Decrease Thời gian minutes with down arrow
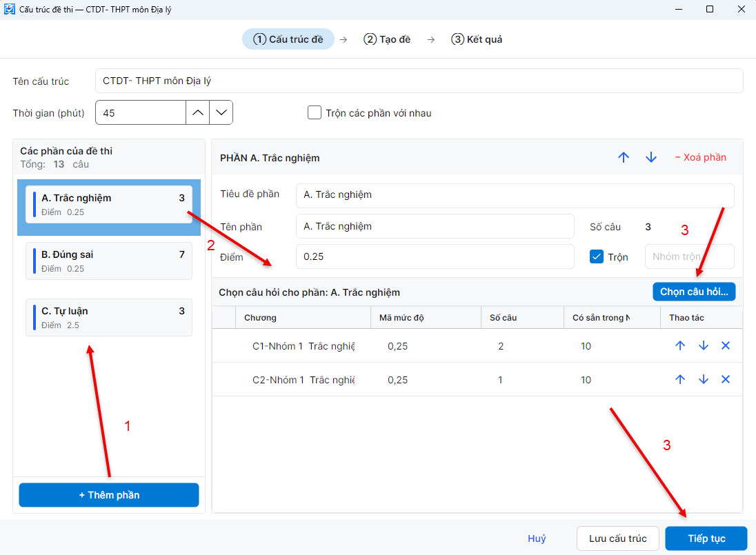Image resolution: width=756 pixels, height=555 pixels. (x=221, y=113)
